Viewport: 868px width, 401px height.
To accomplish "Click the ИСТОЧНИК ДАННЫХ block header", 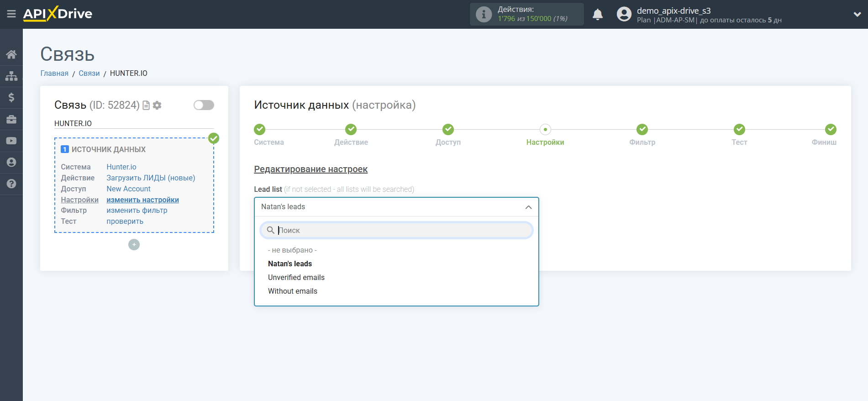I will pyautogui.click(x=109, y=150).
